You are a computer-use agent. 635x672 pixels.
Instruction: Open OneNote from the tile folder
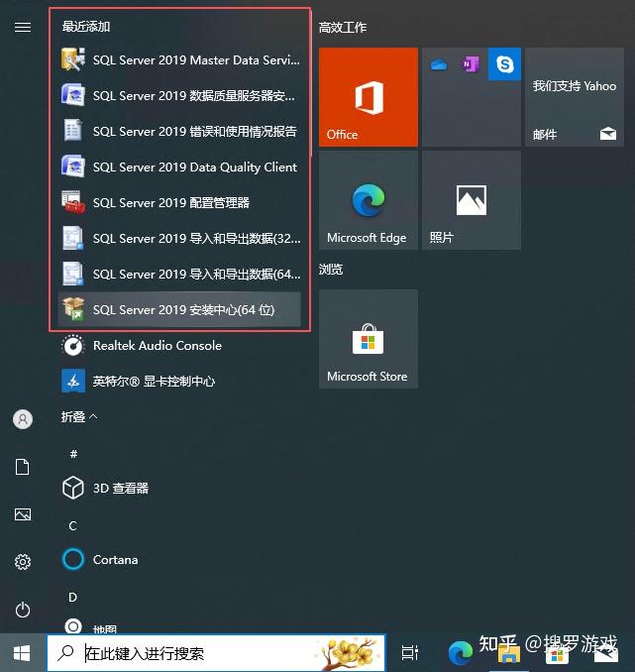click(x=470, y=64)
